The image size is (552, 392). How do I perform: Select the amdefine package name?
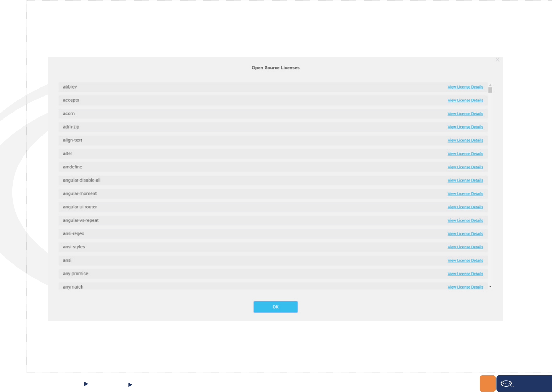point(72,167)
